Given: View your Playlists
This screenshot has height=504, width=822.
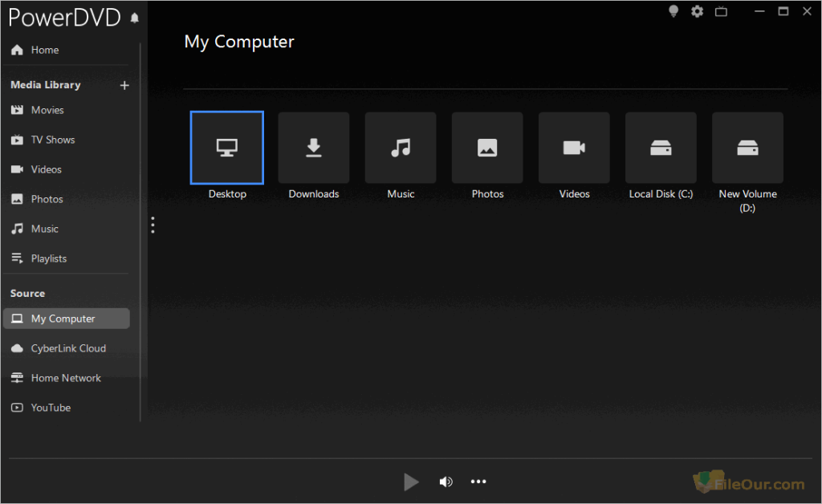Looking at the screenshot, I should (48, 258).
